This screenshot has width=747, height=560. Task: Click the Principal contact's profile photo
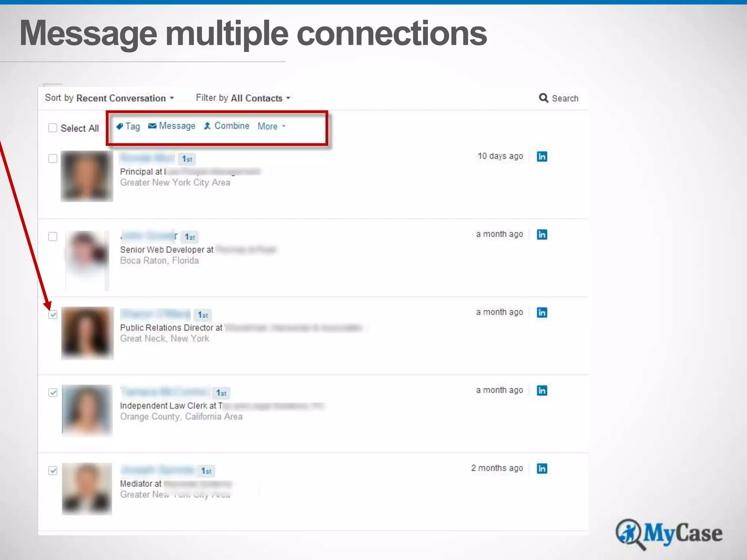[87, 176]
